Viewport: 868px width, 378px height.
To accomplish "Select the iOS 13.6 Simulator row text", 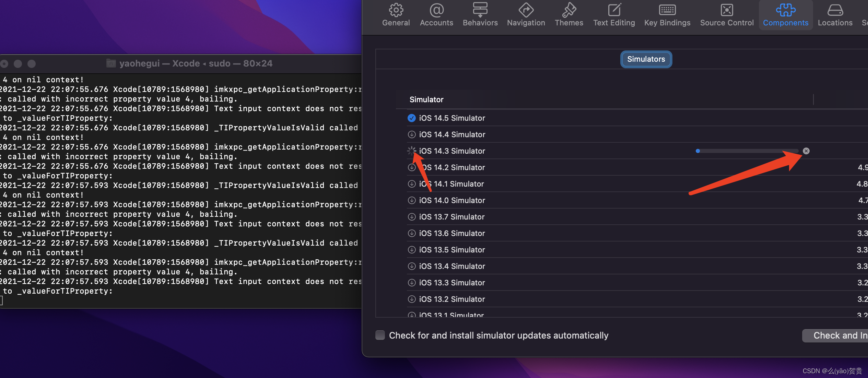I will [452, 233].
